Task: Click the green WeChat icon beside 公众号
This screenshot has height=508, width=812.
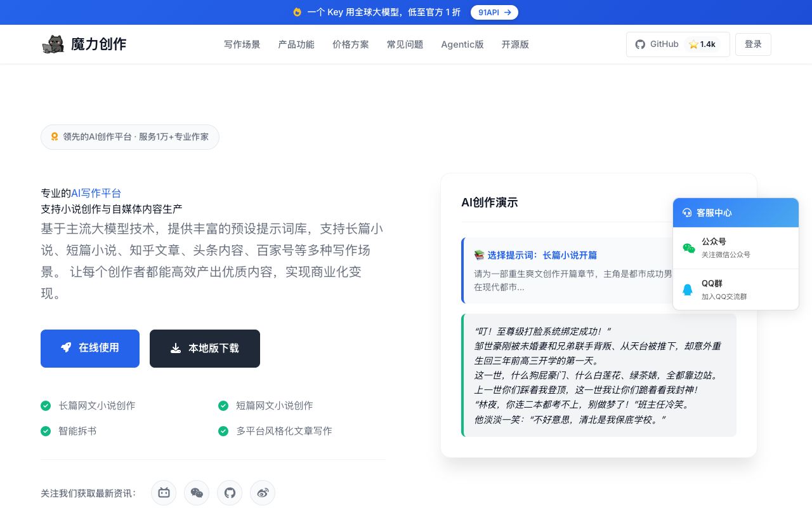Action: point(688,248)
